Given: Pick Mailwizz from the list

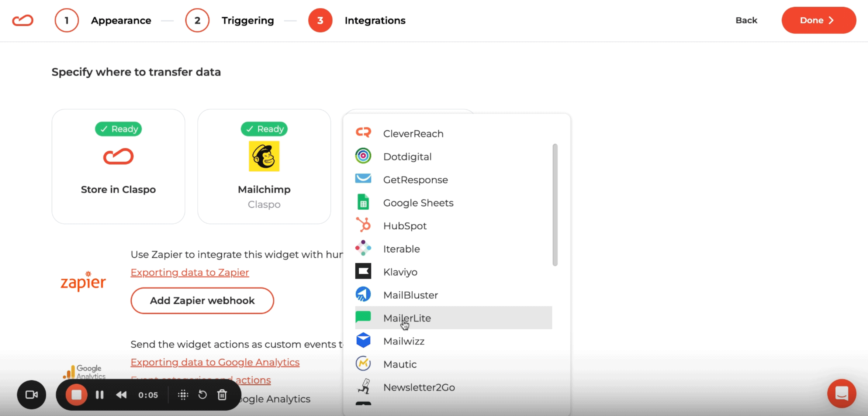Looking at the screenshot, I should coord(453,341).
